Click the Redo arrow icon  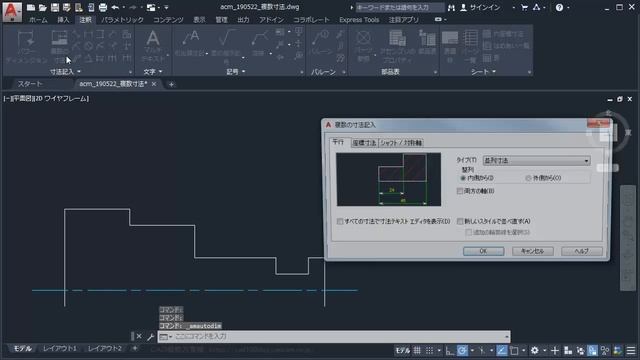pos(133,7)
